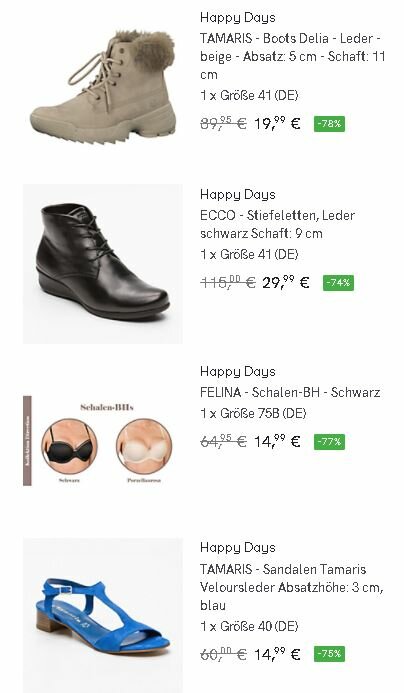Viewport: 404px width, 693px height.
Task: Open the Felina Schalen-BHs product image
Action: [x=103, y=441]
